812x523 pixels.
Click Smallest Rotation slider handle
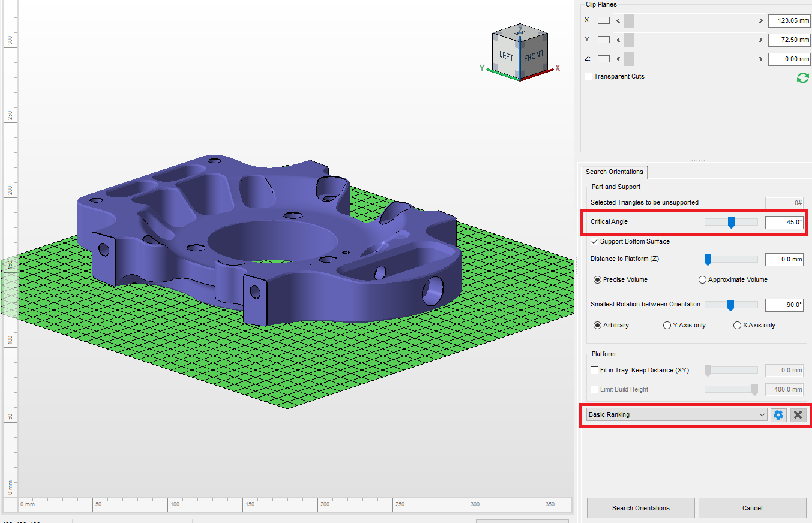[730, 305]
